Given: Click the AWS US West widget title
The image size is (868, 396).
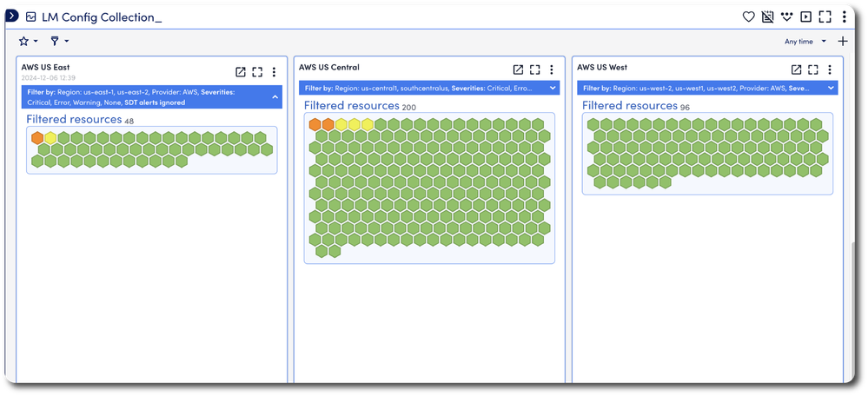Looking at the screenshot, I should tap(601, 67).
